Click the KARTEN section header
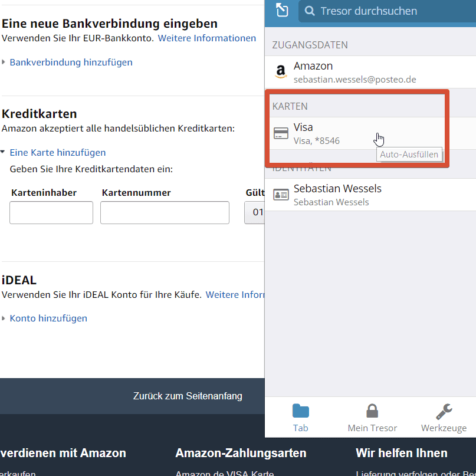The width and height of the screenshot is (476, 476). coord(290,106)
